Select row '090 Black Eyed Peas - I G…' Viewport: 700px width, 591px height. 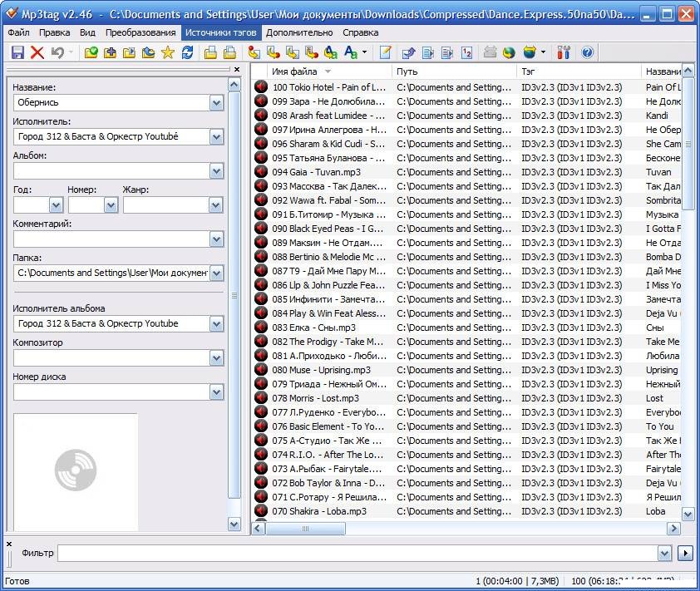tap(467, 228)
